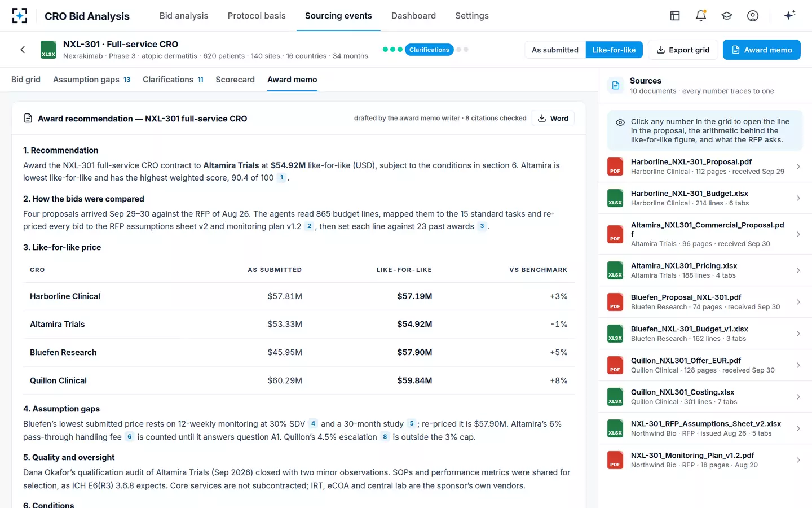Open citation 6 after pass-through handling fee
Screen dimensions: 812x508
tap(129, 436)
